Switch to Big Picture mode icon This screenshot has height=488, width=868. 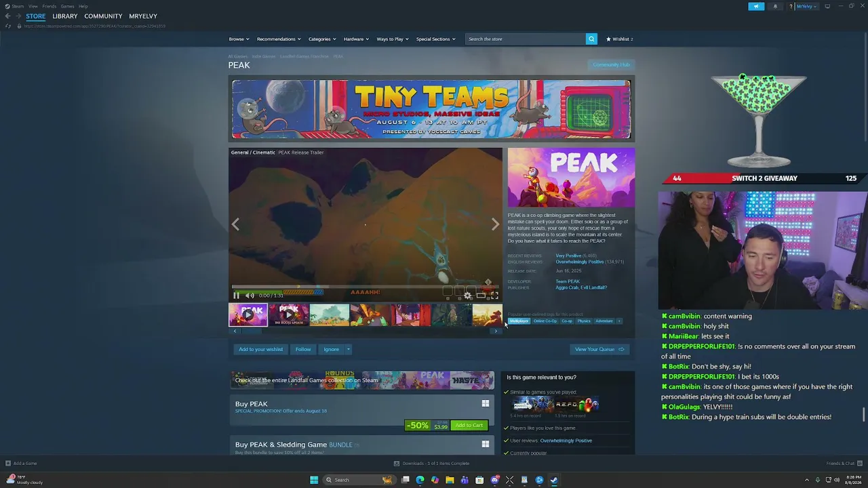coord(827,6)
